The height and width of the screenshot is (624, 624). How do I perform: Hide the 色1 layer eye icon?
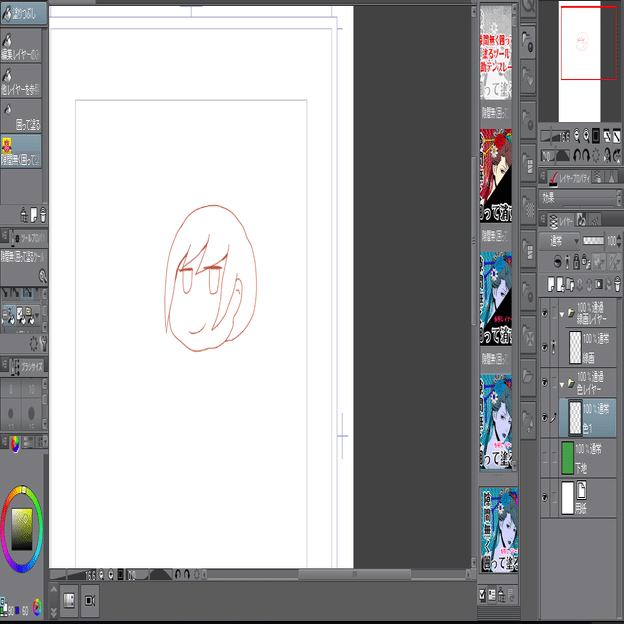click(x=544, y=417)
